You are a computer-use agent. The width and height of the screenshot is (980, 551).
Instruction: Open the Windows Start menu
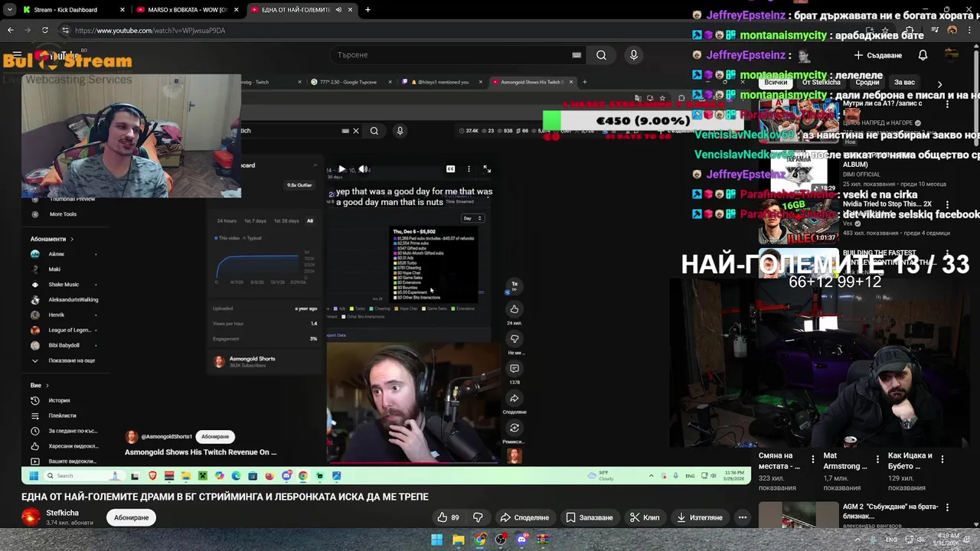(x=436, y=540)
